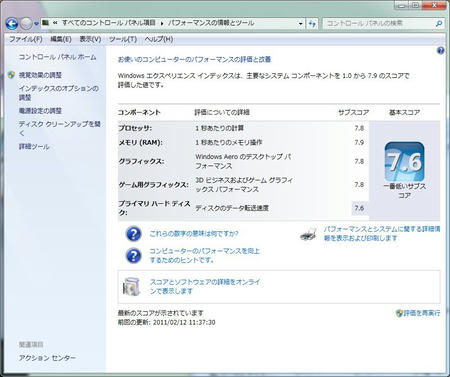Open the 表示(V) menu

point(90,39)
